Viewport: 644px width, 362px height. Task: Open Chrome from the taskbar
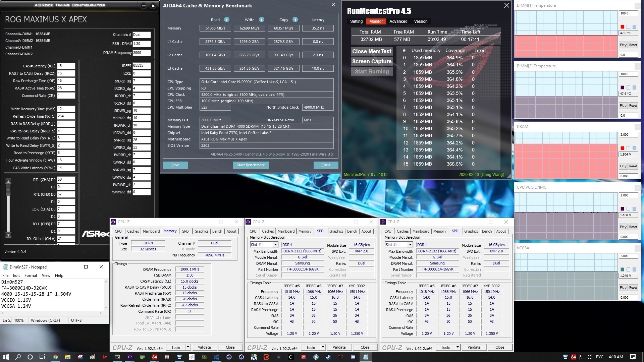click(55, 357)
